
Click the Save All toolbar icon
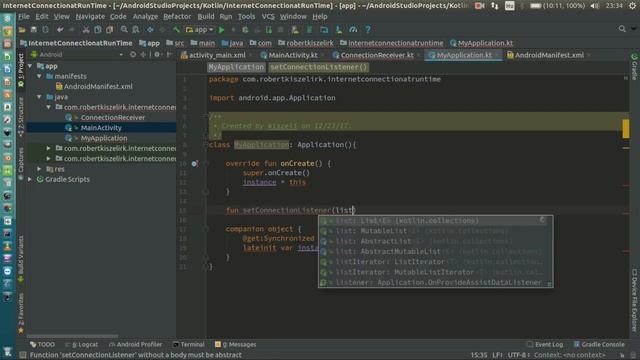tap(34, 29)
